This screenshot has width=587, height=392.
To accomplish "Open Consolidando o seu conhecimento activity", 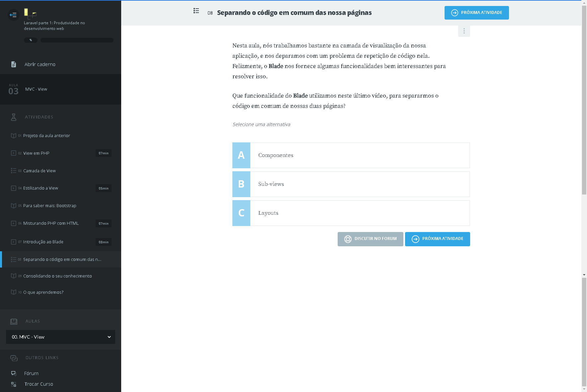I will [x=57, y=276].
